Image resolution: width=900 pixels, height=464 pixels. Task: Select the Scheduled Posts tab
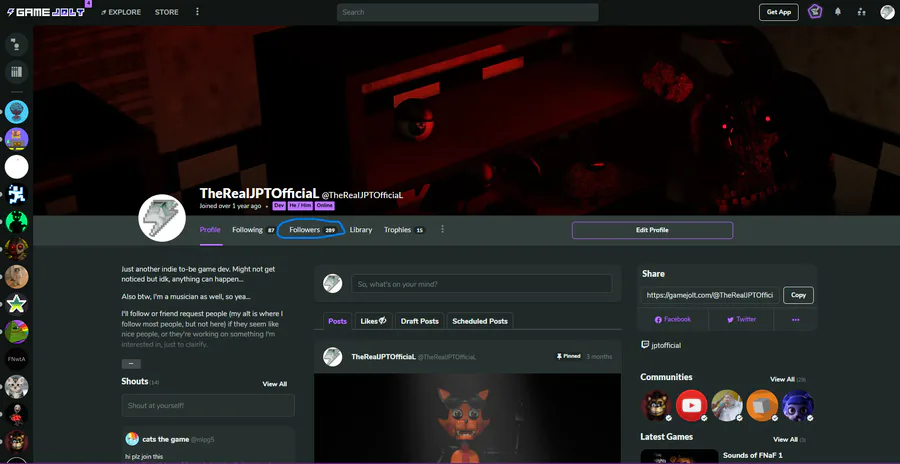(480, 321)
